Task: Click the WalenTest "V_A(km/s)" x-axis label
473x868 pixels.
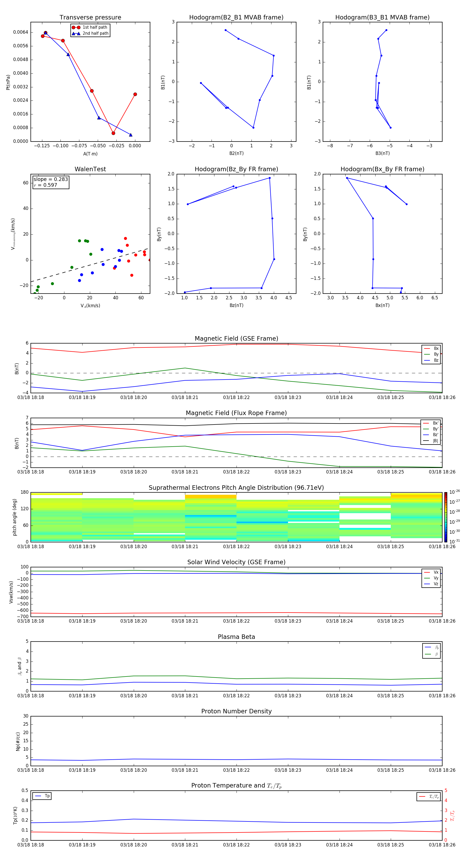Action: 90,306
